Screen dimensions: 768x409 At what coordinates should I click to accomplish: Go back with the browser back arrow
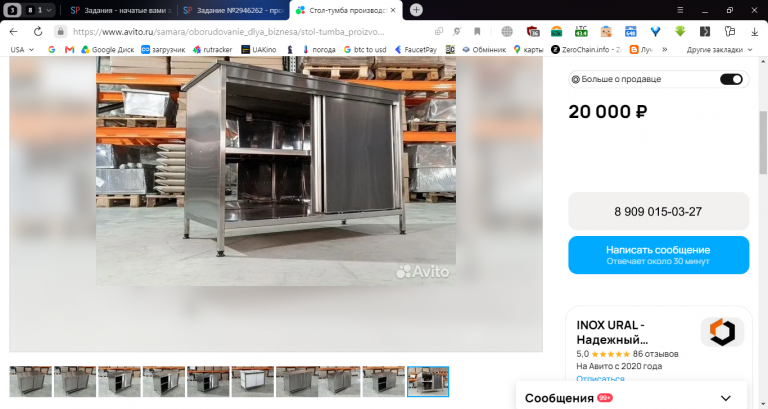14,31
